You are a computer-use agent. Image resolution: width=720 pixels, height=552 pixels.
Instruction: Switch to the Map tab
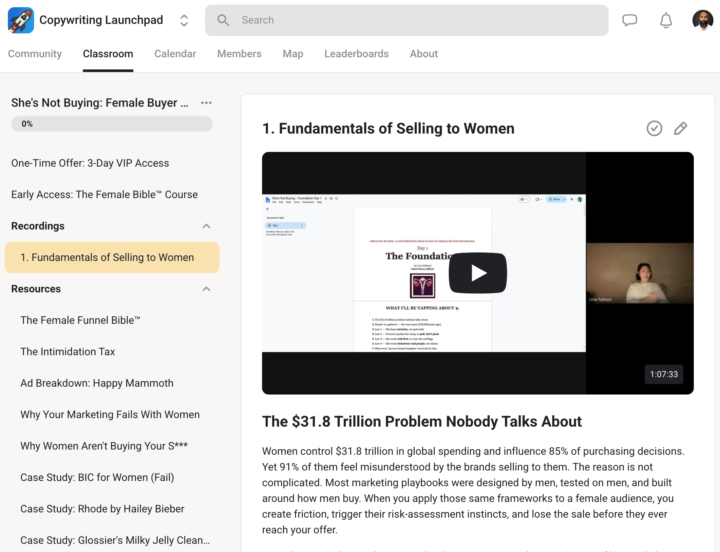(292, 54)
